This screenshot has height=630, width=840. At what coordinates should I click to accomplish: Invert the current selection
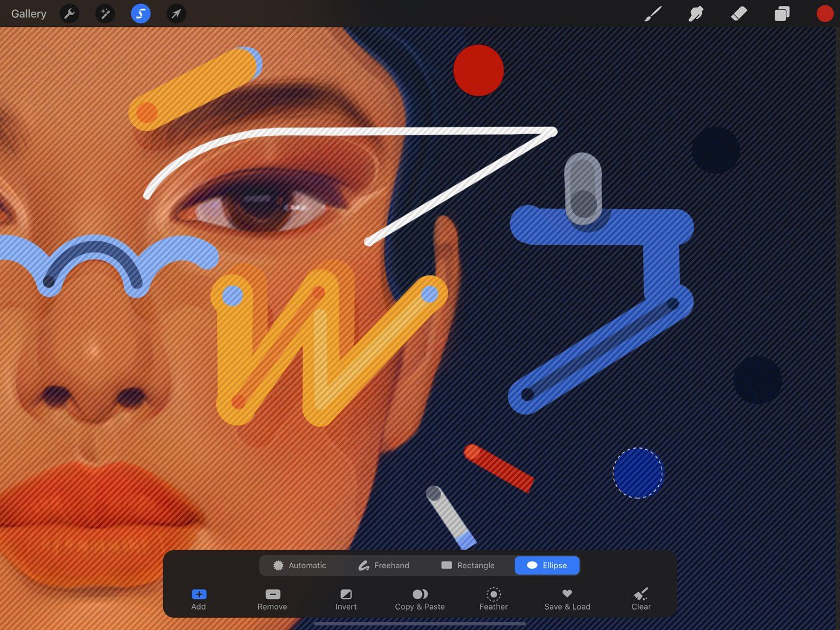tap(346, 599)
